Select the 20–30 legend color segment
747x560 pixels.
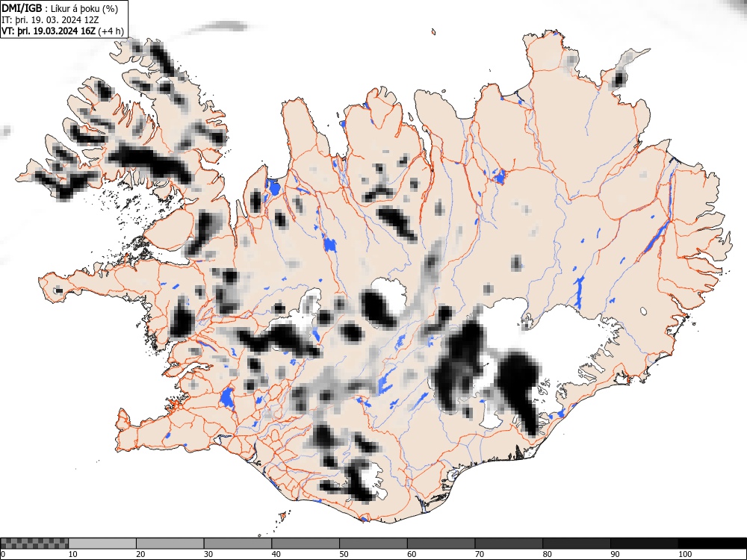[x=170, y=544]
